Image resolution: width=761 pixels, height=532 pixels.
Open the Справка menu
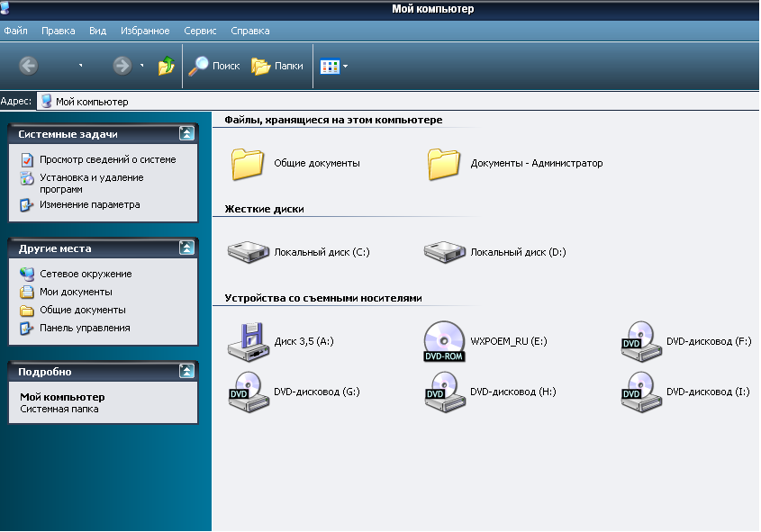pyautogui.click(x=250, y=31)
